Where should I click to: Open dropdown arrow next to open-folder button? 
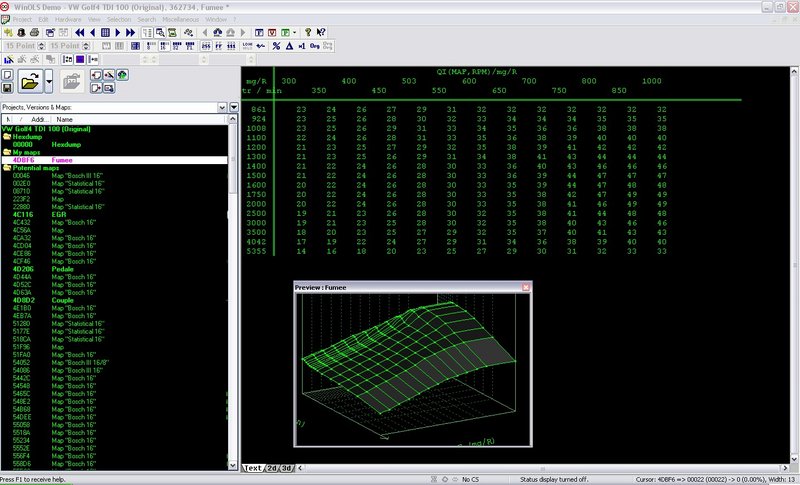49,82
